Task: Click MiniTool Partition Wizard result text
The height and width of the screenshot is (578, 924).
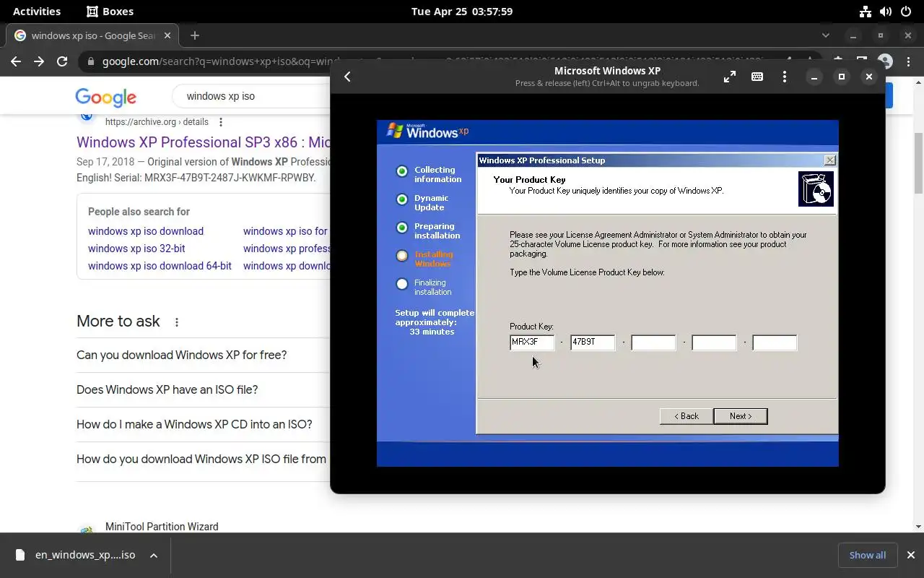Action: (162, 527)
